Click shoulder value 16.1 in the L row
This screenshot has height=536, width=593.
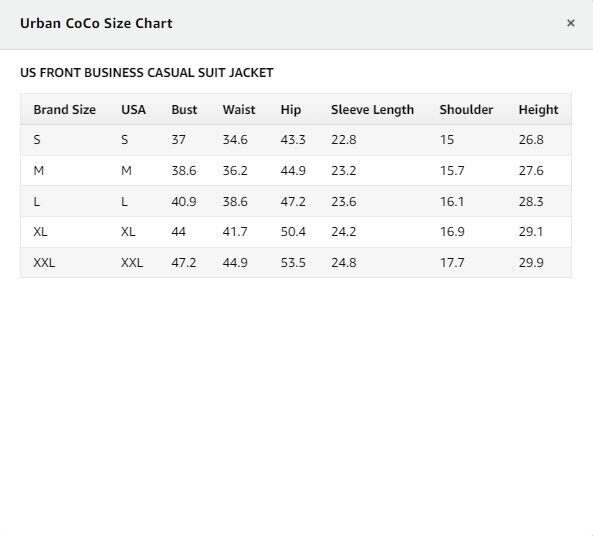[452, 201]
